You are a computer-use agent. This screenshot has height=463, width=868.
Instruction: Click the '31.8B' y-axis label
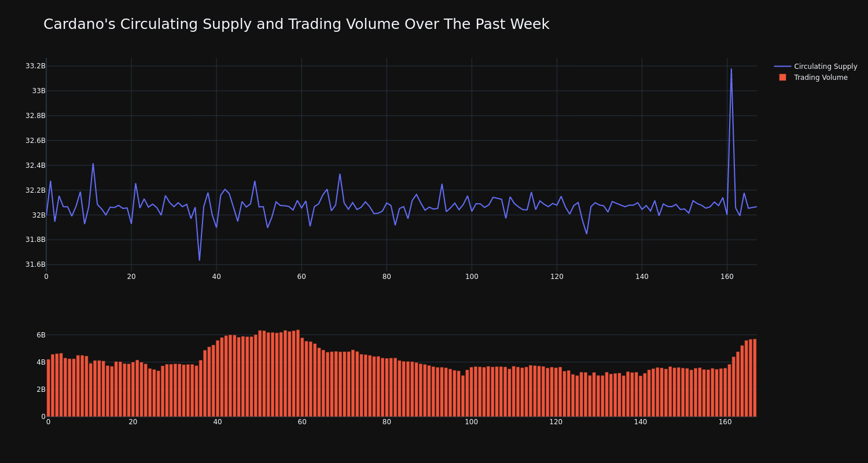35,240
